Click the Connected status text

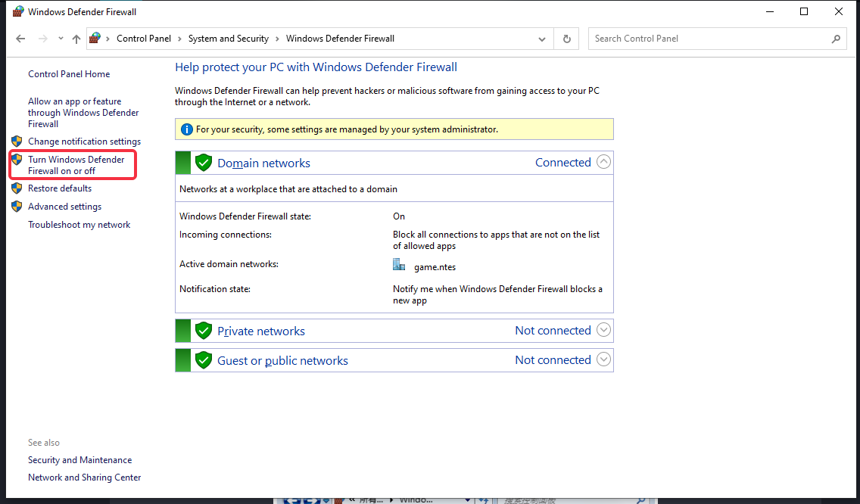pyautogui.click(x=563, y=163)
